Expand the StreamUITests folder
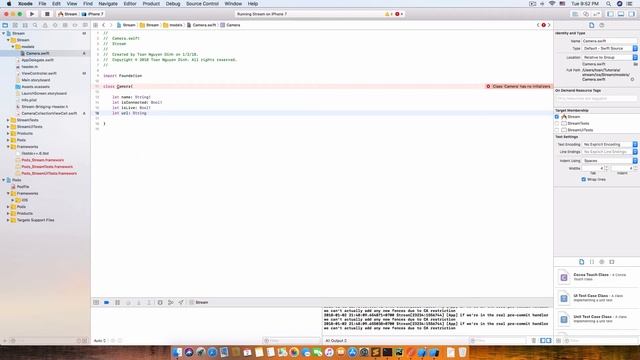This screenshot has height=360, width=640. 8,127
